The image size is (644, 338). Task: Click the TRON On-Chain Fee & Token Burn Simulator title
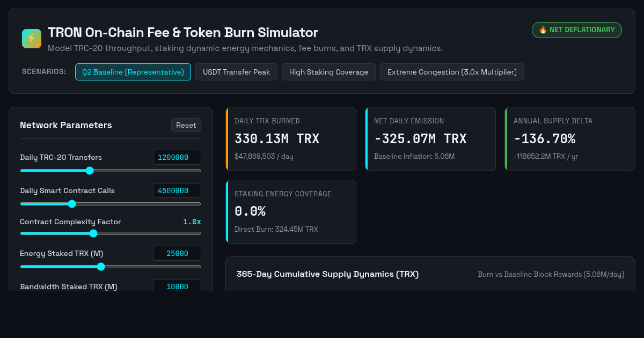pyautogui.click(x=183, y=33)
